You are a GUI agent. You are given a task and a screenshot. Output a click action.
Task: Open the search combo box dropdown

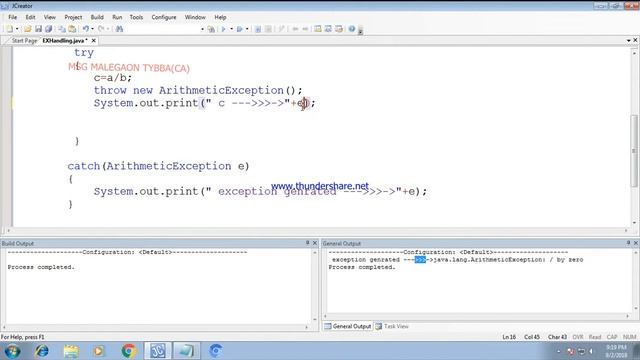[x=202, y=29]
